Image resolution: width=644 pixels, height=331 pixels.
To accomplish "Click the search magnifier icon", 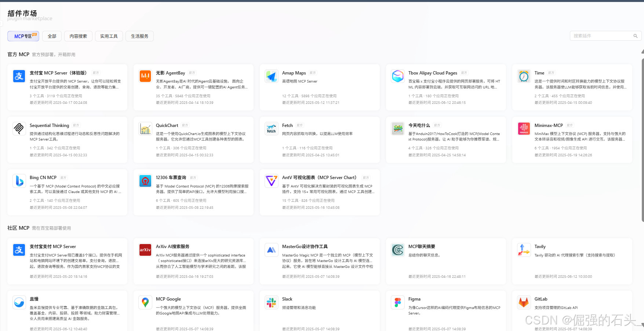I will click(x=636, y=36).
